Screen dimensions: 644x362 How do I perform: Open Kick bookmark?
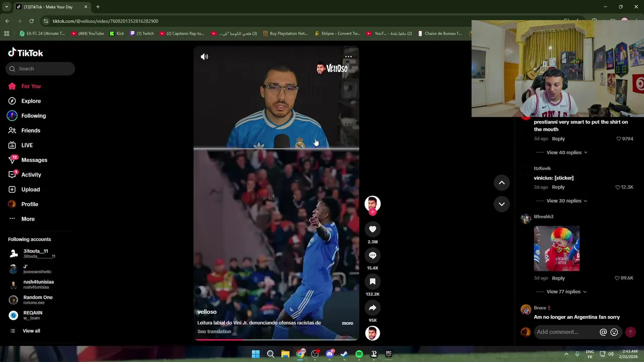(117, 34)
